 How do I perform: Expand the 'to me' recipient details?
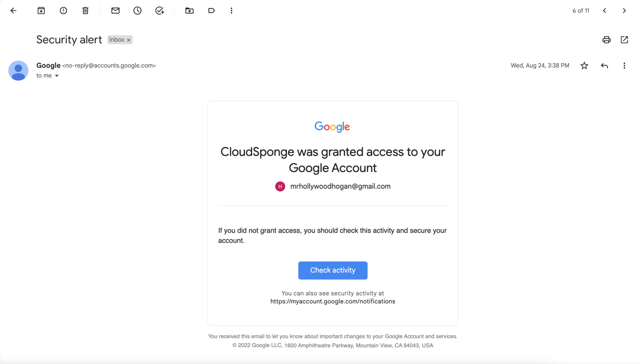click(57, 75)
